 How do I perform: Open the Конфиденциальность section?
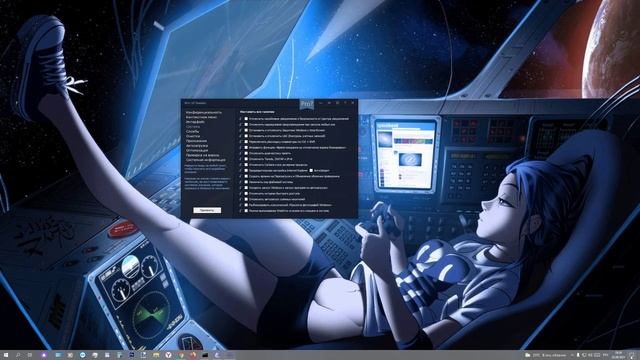[204, 112]
